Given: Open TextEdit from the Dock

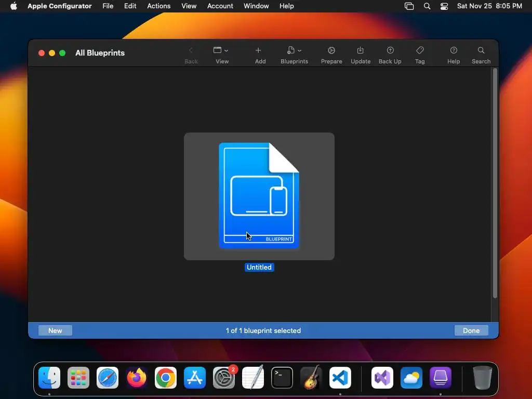Looking at the screenshot, I should tap(253, 377).
